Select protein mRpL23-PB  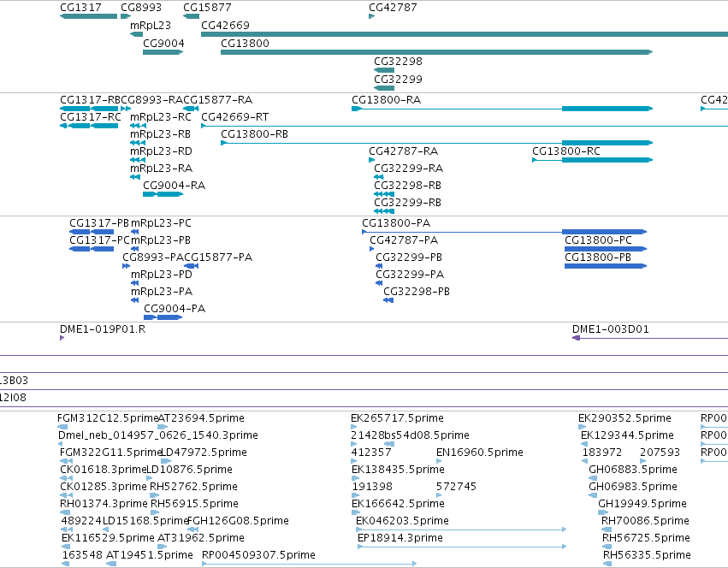coord(161,240)
